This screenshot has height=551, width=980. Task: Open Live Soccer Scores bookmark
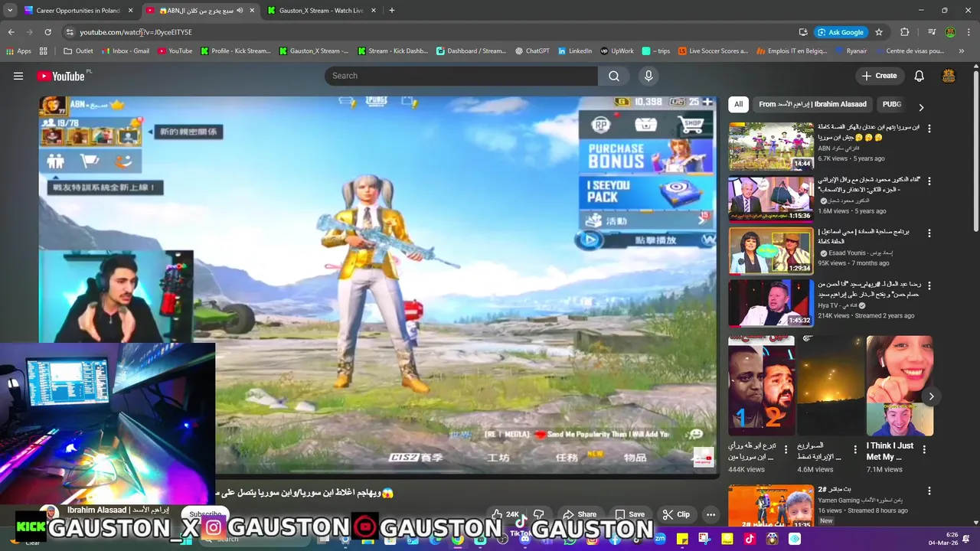click(714, 51)
